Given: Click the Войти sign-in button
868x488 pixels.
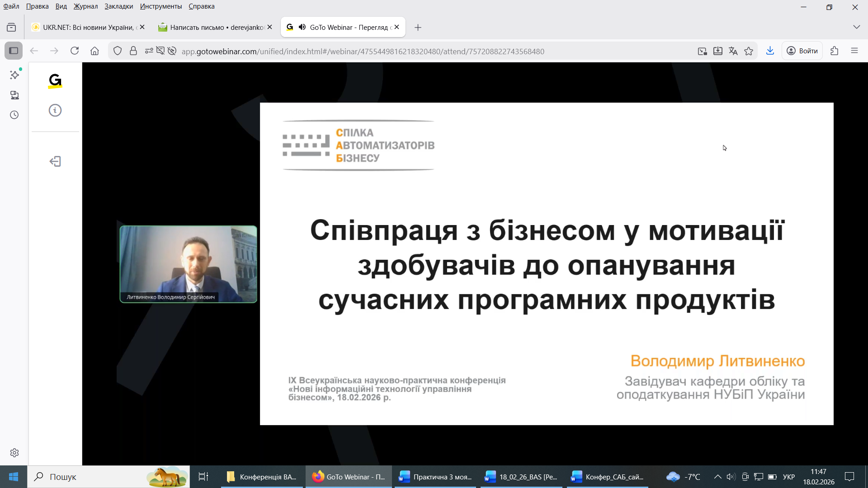Looking at the screenshot, I should pos(802,51).
